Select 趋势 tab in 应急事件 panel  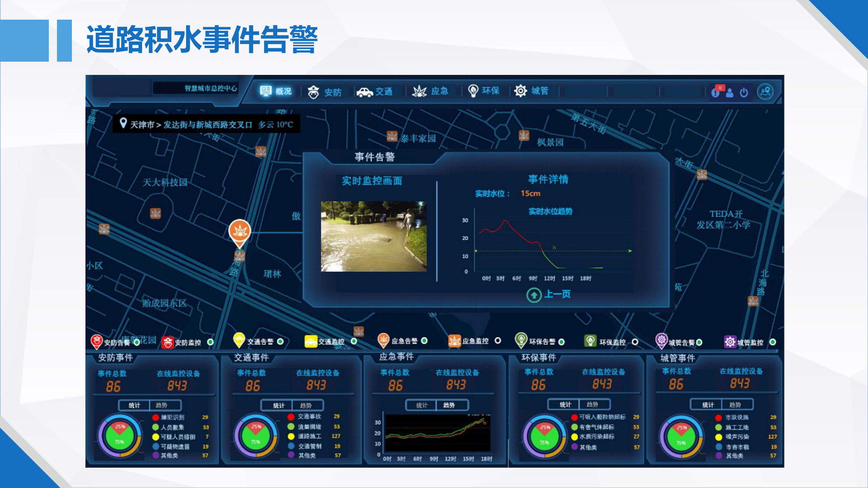point(452,405)
